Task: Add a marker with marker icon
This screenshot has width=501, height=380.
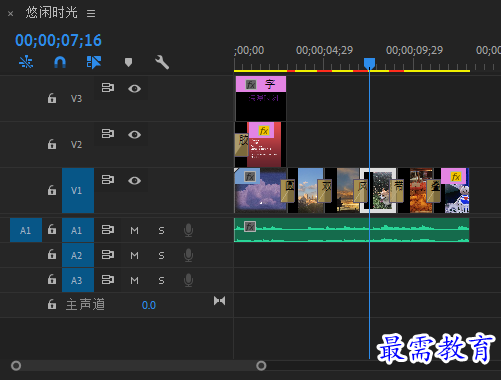Action: (128, 62)
